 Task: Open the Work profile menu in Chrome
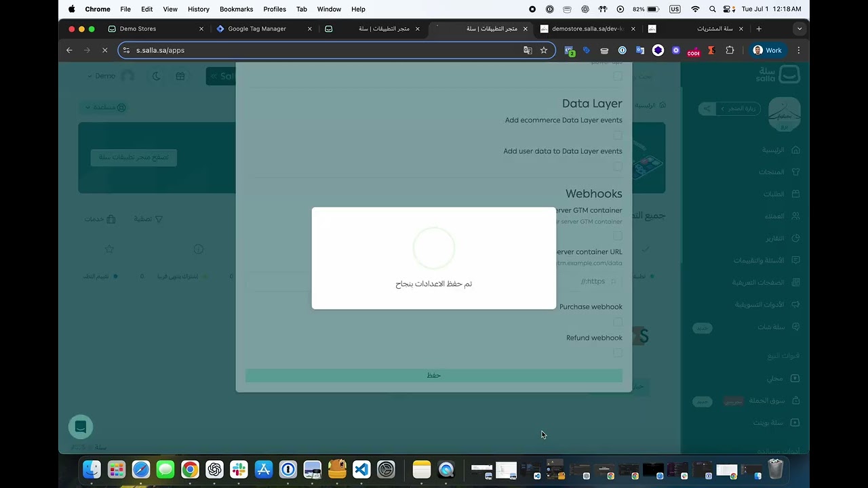(x=768, y=50)
